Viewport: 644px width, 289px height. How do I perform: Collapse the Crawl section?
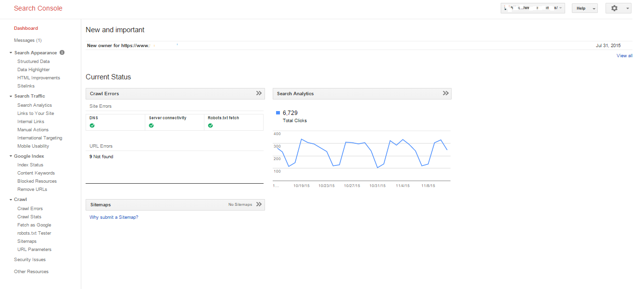click(x=11, y=200)
